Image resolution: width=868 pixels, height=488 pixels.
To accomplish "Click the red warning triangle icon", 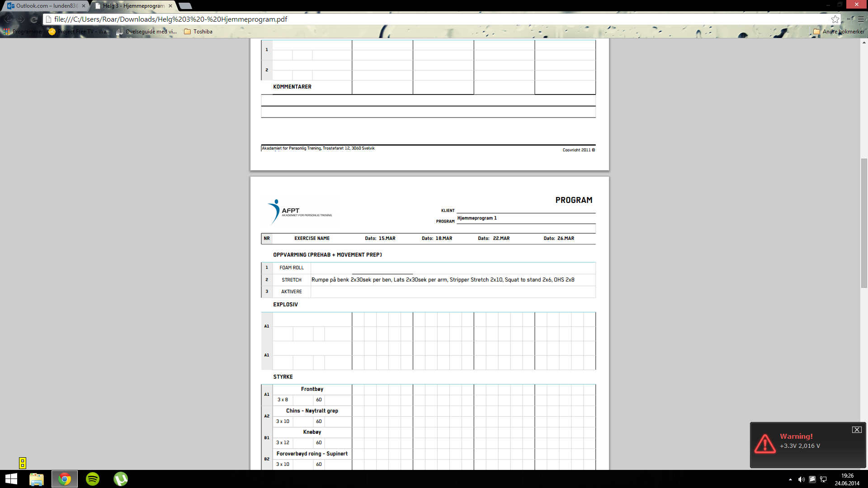I will point(765,444).
